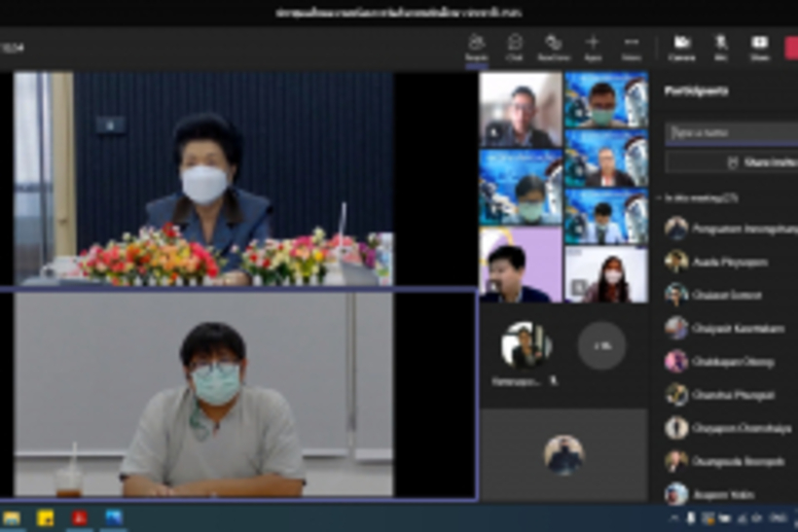
Task: Open the Reactions menu
Action: [554, 48]
